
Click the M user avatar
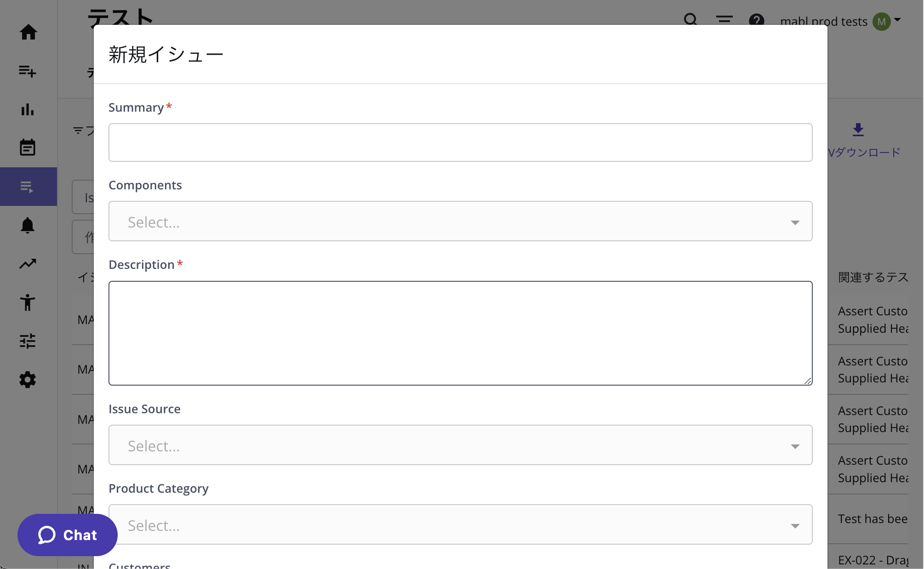(881, 22)
